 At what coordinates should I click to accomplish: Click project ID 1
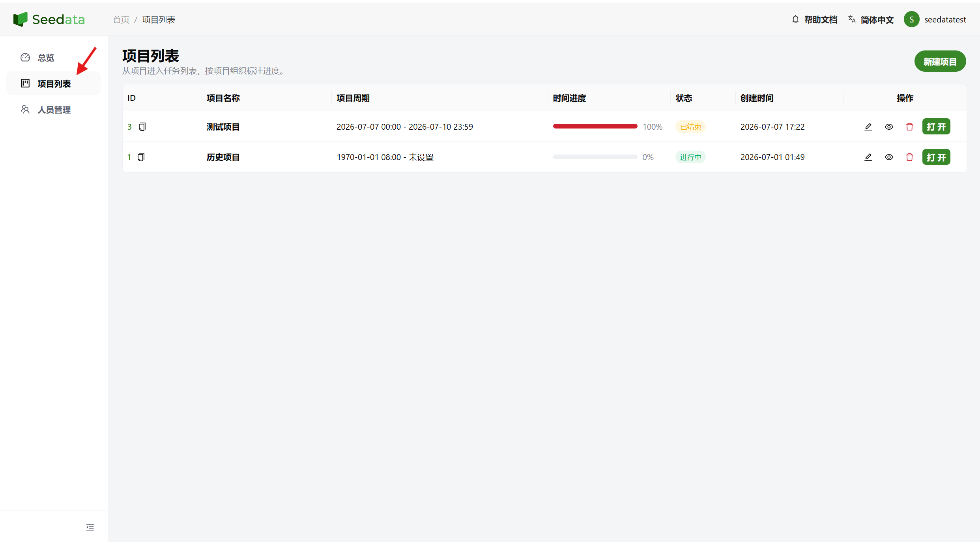pos(129,157)
